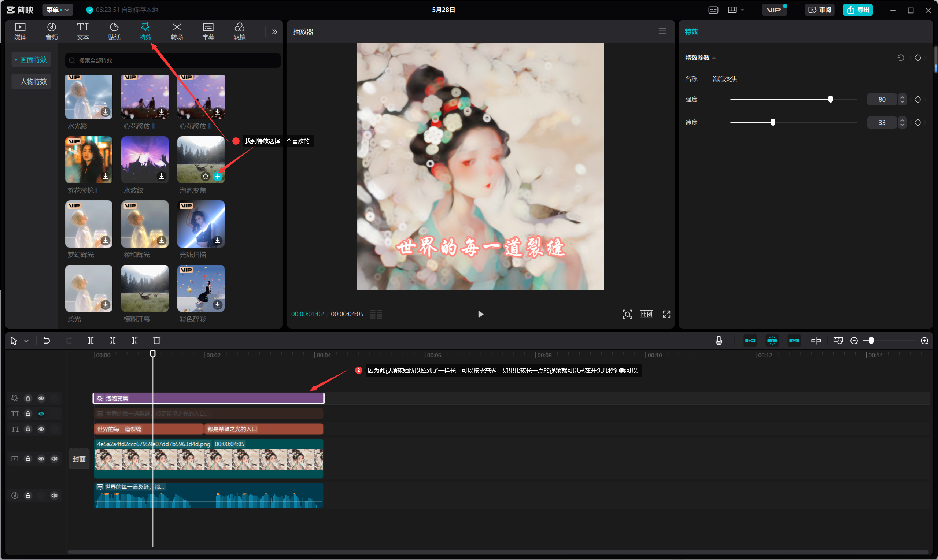This screenshot has width=938, height=560.
Task: Download the 彩色碎彩 effect
Action: (x=217, y=304)
